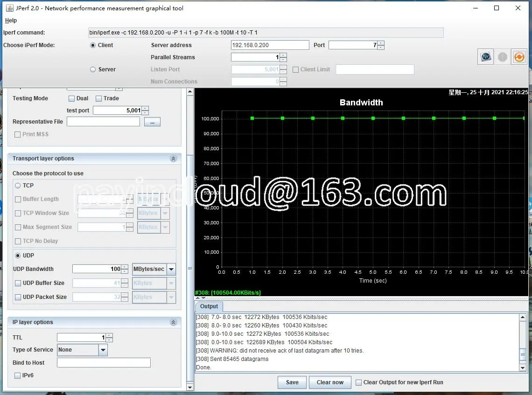
Task: Click the Run iPerf icon button
Action: [x=485, y=56]
